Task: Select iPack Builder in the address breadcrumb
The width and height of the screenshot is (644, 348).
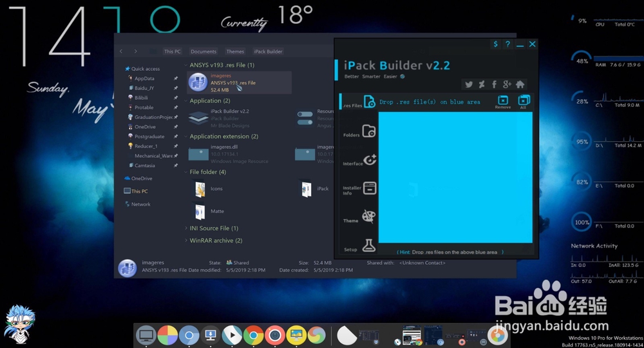Action: point(268,52)
